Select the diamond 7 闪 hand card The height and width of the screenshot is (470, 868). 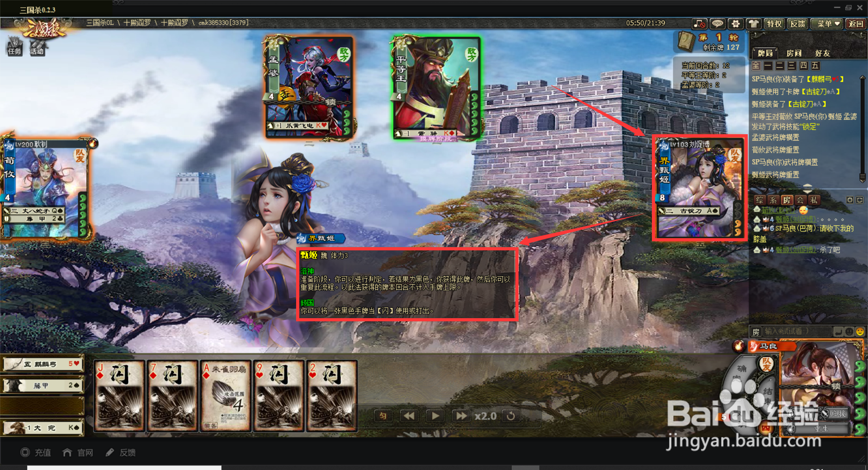172,396
